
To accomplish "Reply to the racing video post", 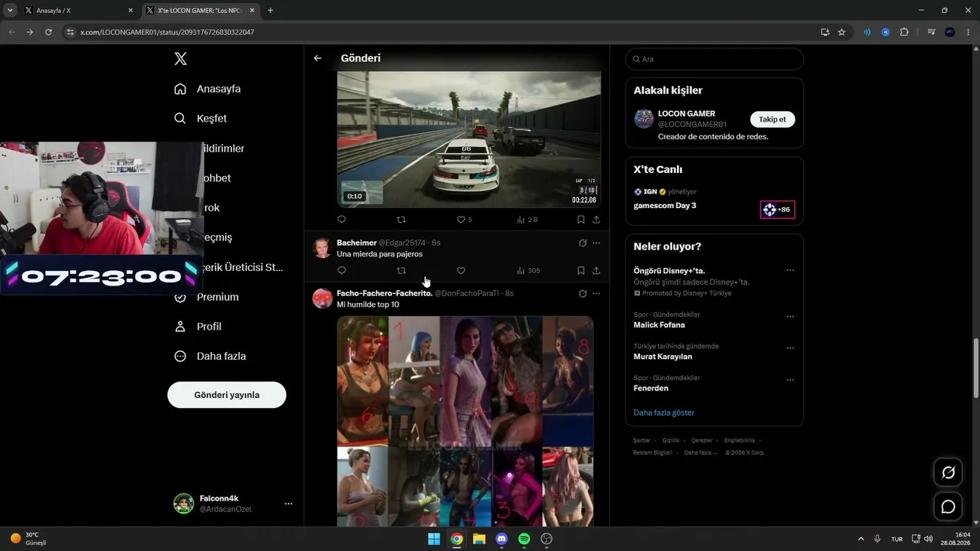I will (341, 220).
